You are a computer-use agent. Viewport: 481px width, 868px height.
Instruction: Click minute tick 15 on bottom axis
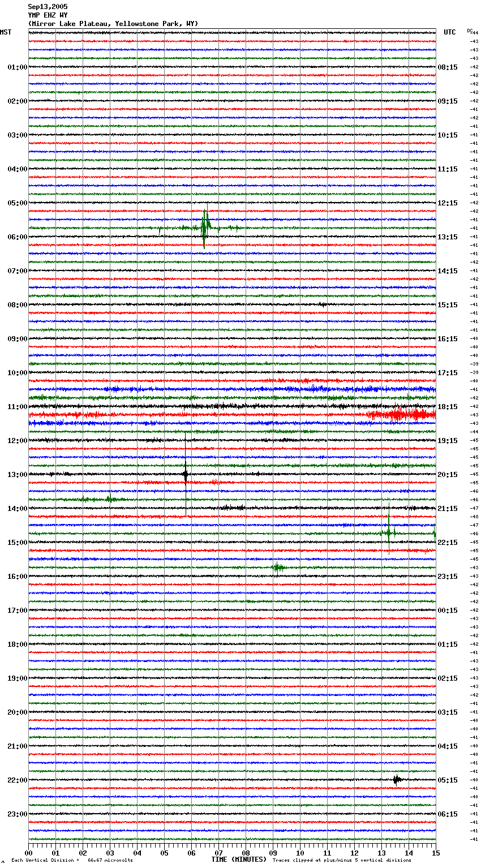[x=436, y=853]
